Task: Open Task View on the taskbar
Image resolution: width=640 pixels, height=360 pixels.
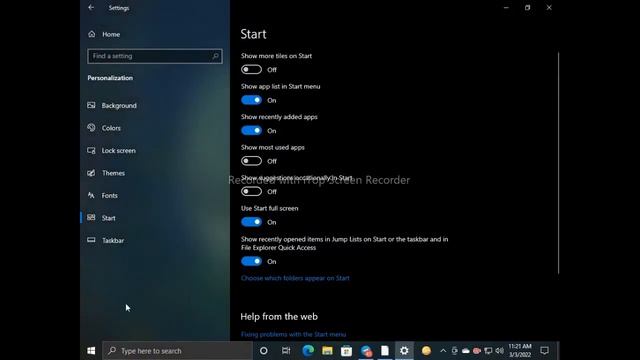Action: 286,351
